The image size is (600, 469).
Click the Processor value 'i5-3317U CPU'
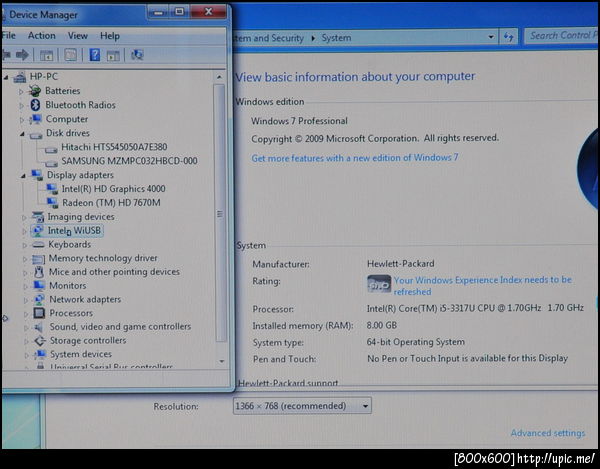tap(467, 308)
